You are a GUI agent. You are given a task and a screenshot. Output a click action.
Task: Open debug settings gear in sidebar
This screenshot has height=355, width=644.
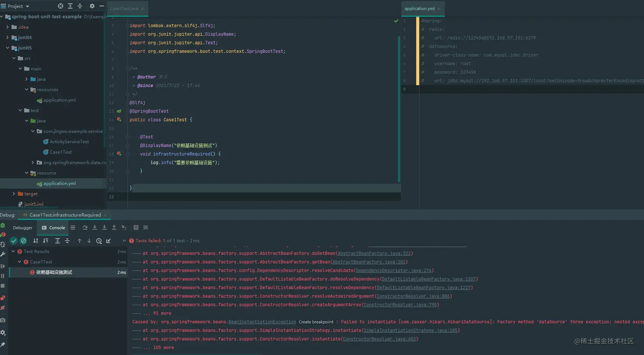(x=3, y=332)
